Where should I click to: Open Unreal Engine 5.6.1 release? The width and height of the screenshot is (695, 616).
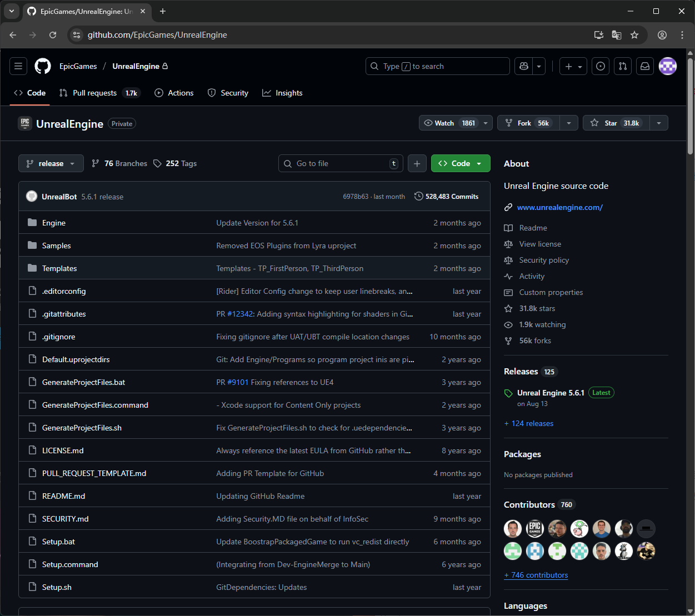click(x=551, y=393)
